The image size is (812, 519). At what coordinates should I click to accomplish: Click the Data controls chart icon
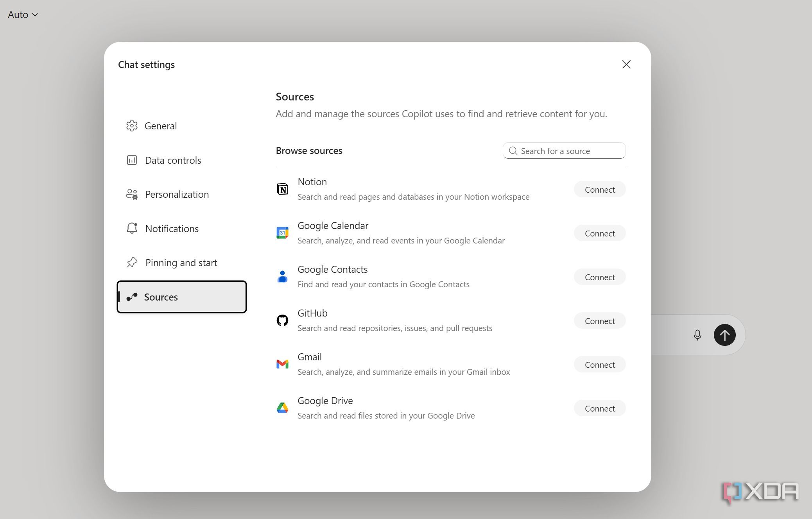(x=132, y=160)
